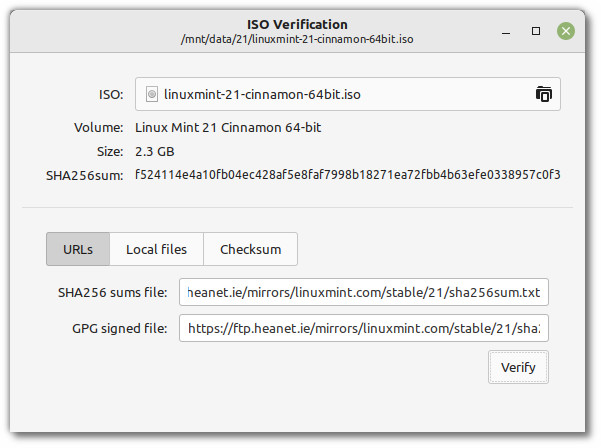Viewport: 601px width, 448px height.
Task: Switch to the URLs tab
Action: (77, 249)
